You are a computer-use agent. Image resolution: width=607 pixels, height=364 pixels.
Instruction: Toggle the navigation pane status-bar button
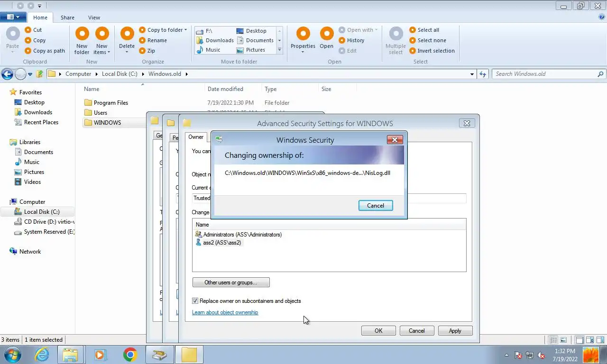click(x=579, y=340)
